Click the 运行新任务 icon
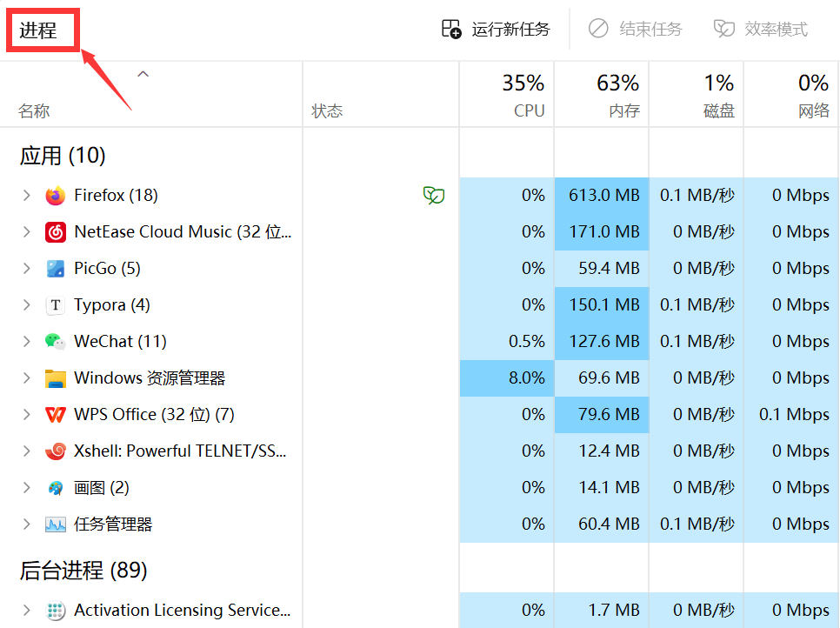 click(451, 29)
